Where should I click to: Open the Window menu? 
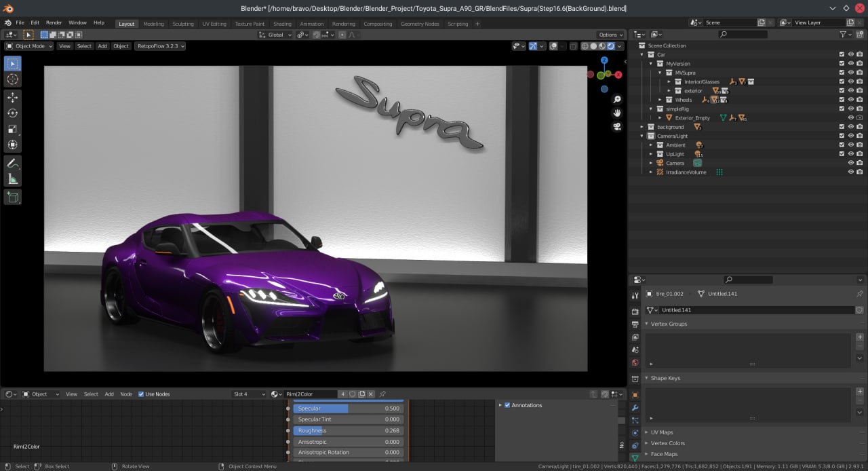(77, 23)
